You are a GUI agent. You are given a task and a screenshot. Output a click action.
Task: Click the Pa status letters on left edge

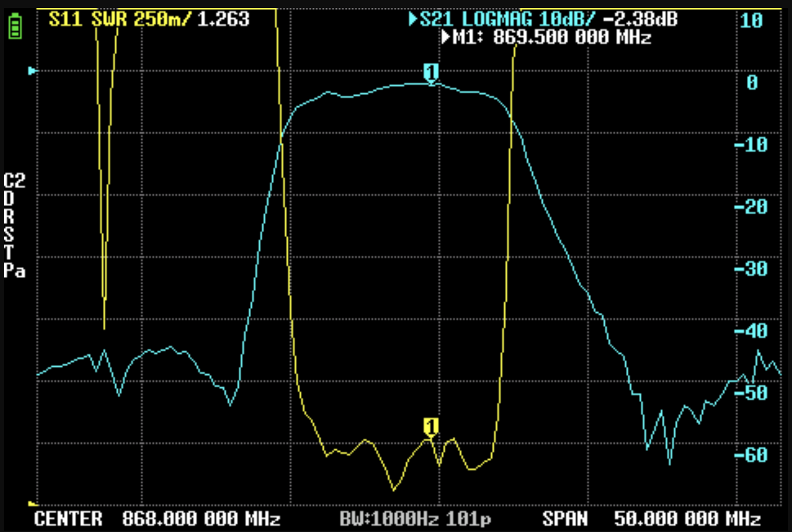[14, 271]
